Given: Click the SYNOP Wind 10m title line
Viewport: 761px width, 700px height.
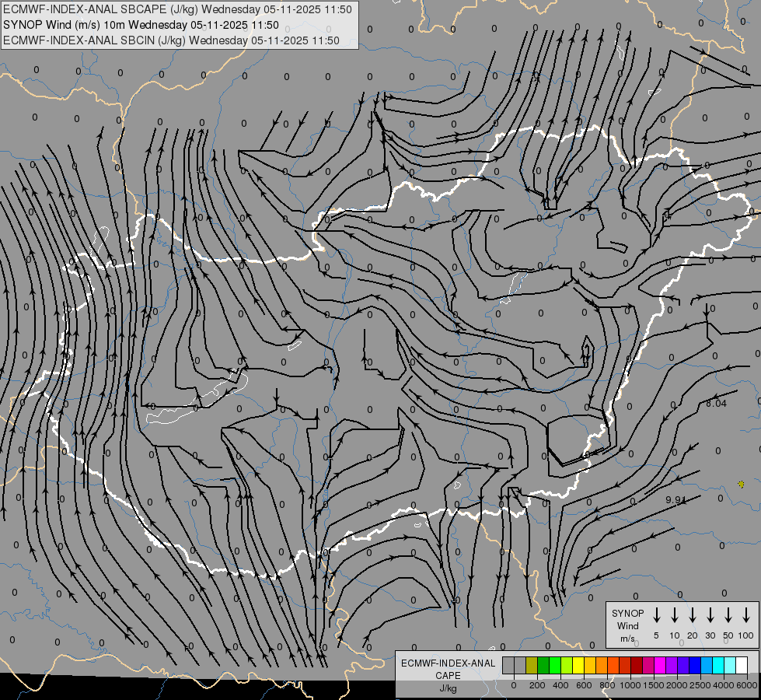Looking at the screenshot, I should (x=141, y=25).
